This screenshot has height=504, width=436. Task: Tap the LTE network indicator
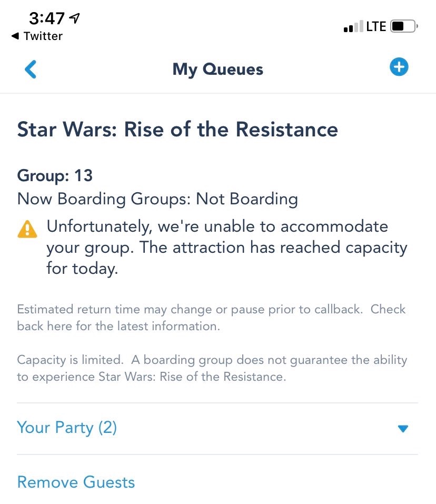point(376,26)
